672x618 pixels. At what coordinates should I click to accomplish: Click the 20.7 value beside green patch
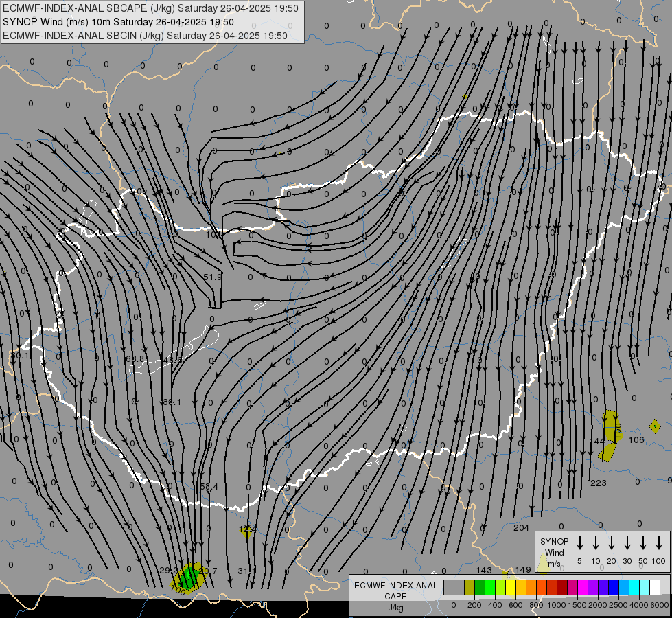(208, 571)
